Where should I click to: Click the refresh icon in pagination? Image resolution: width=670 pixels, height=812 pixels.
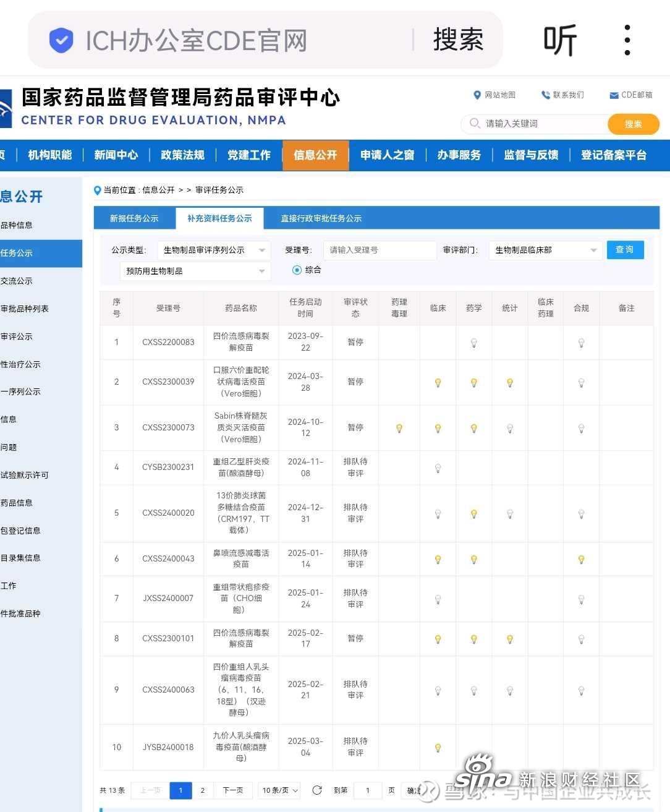[317, 790]
